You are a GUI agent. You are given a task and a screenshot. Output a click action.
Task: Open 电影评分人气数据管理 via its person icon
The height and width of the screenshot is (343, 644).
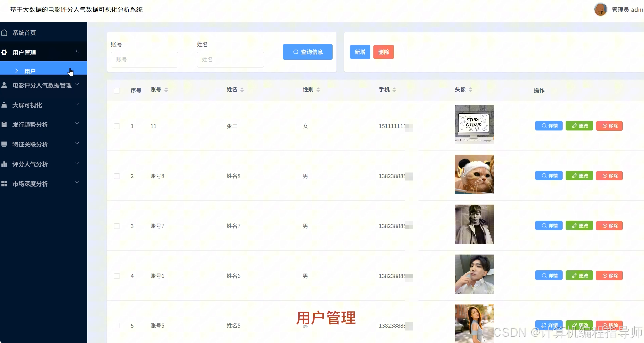[x=5, y=85]
